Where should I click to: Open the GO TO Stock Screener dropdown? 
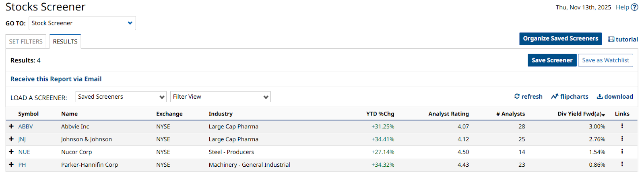point(82,23)
